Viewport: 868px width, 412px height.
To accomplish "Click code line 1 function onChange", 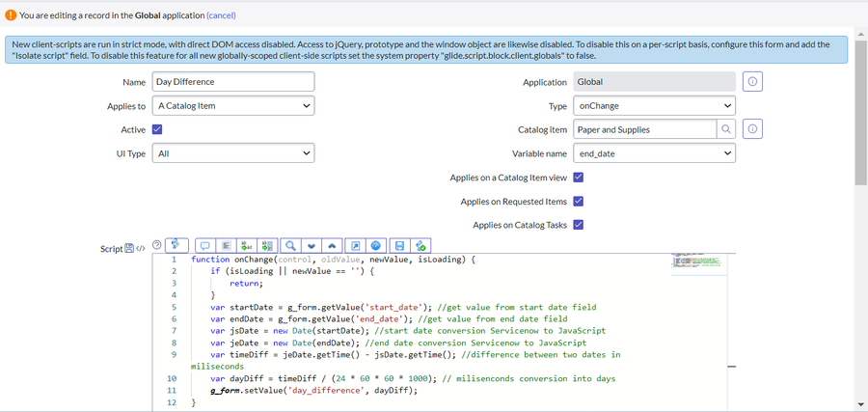I will 334,260.
